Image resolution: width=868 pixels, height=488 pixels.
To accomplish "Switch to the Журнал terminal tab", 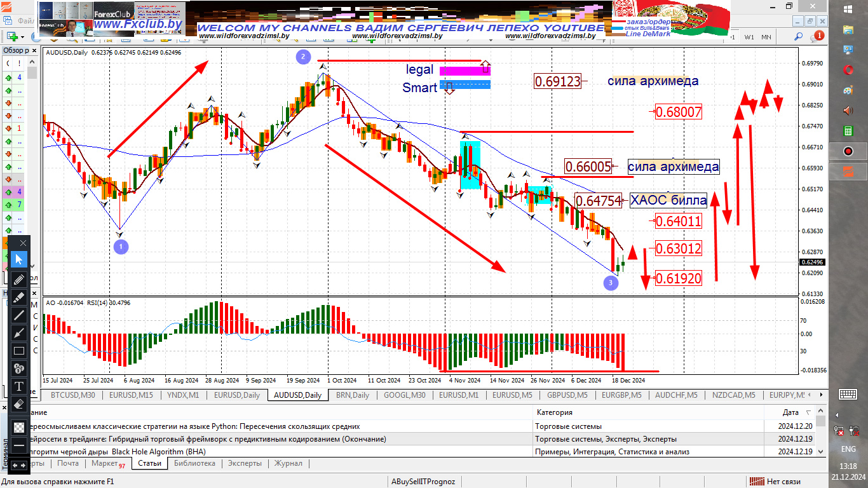I will coord(288,464).
